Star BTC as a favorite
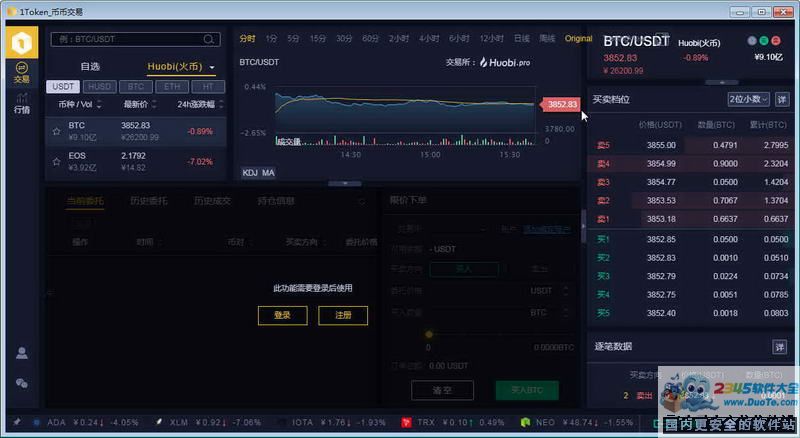800x438 pixels. coord(56,131)
